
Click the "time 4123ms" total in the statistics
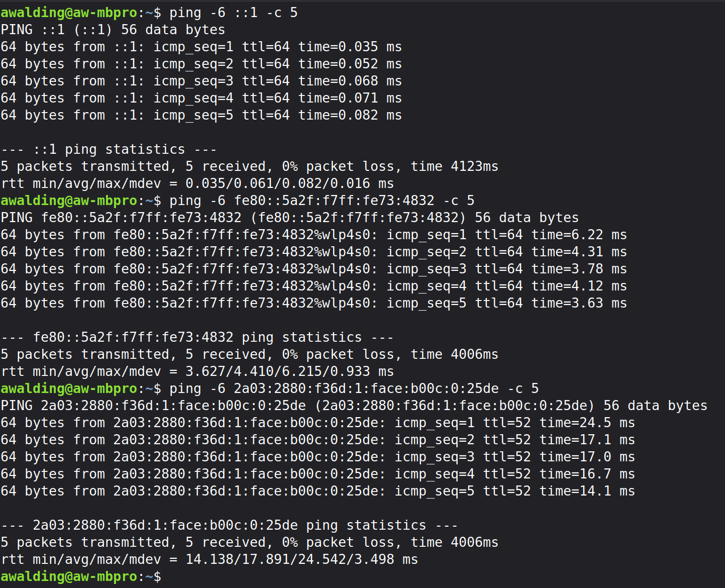[454, 166]
